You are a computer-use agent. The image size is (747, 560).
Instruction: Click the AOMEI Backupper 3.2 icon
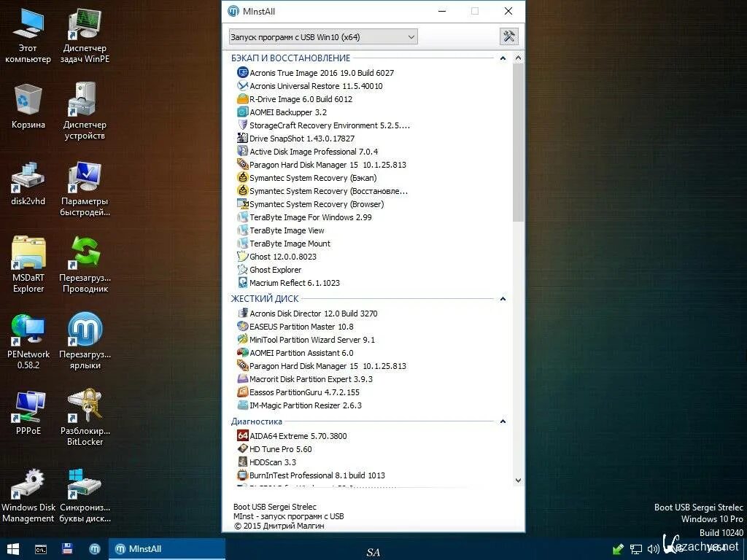pos(242,112)
